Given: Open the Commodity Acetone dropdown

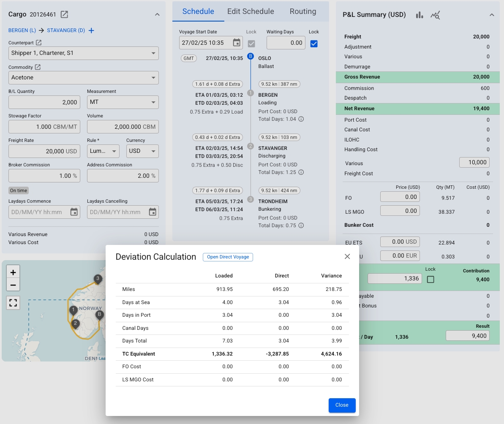Looking at the screenshot, I should 153,78.
